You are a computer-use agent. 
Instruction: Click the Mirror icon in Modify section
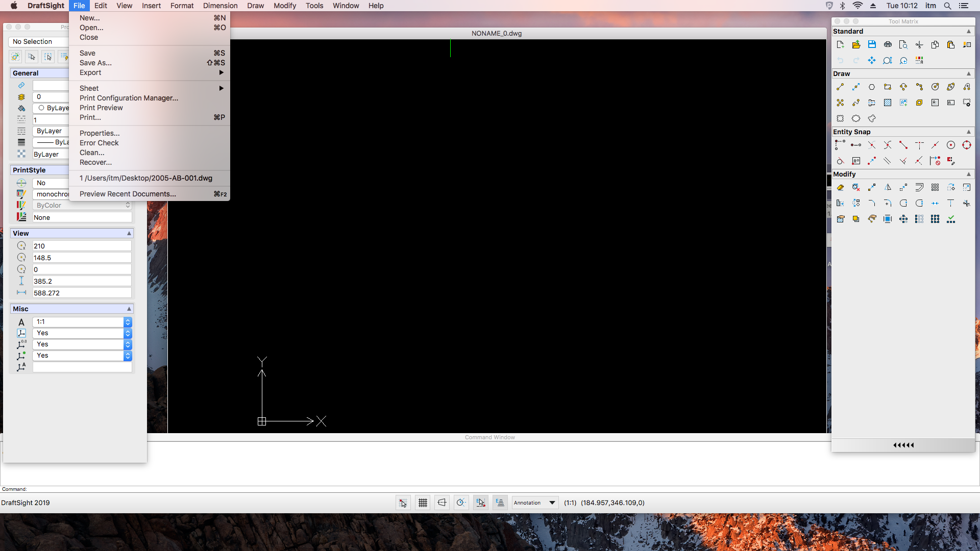pyautogui.click(x=888, y=188)
